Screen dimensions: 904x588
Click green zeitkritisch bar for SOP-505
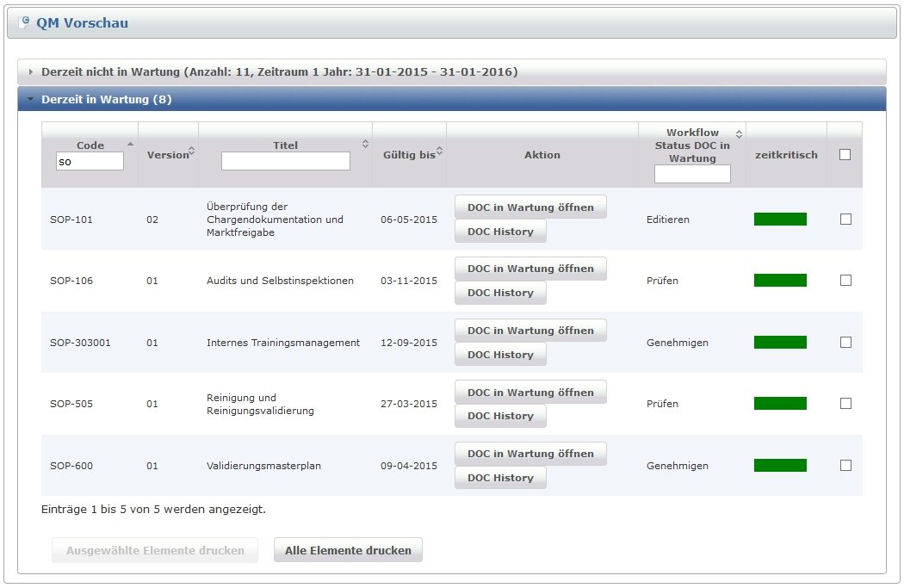point(780,404)
